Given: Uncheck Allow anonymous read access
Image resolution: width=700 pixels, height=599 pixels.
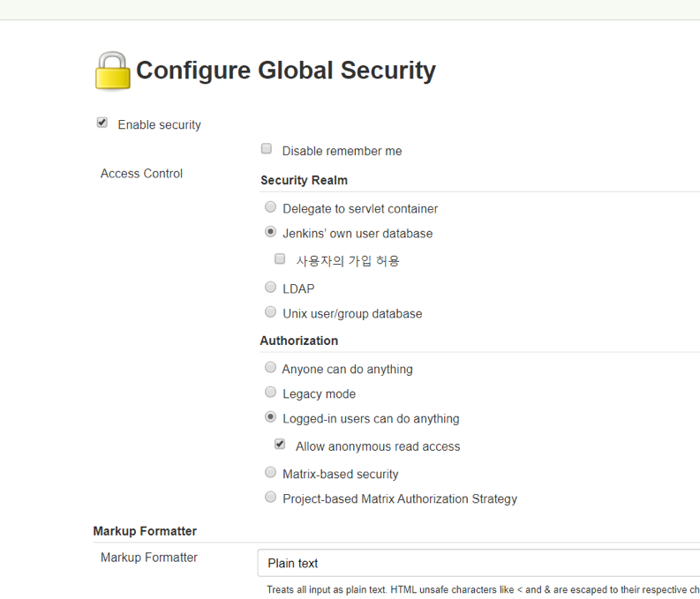Looking at the screenshot, I should click(x=280, y=445).
